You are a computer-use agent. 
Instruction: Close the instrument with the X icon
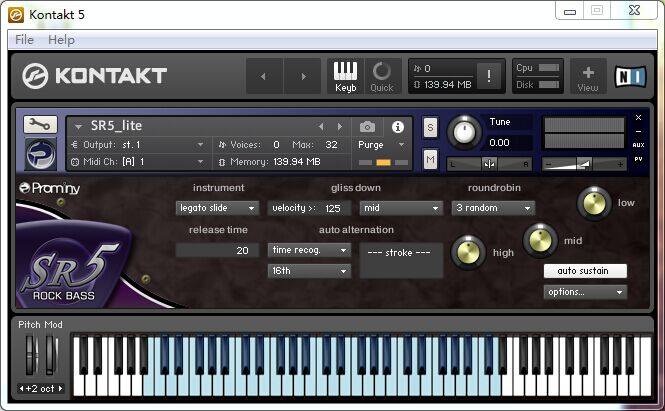pos(638,117)
